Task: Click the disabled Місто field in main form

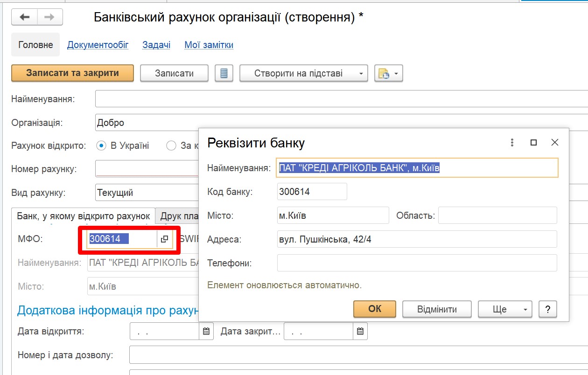Action: point(143,286)
